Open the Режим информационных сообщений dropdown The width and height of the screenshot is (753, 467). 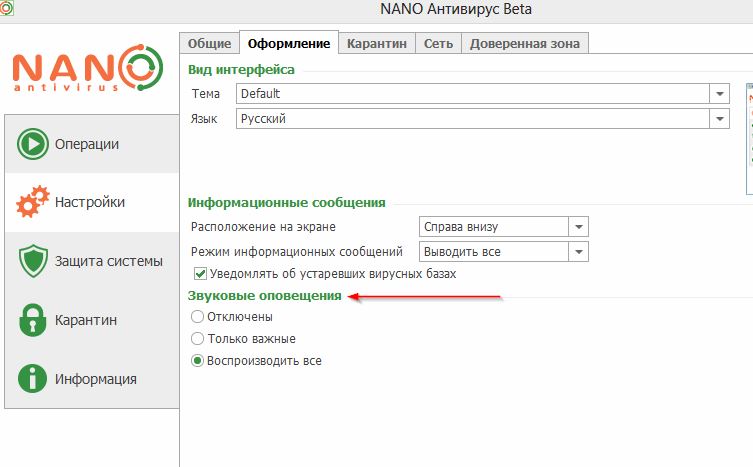pos(578,251)
